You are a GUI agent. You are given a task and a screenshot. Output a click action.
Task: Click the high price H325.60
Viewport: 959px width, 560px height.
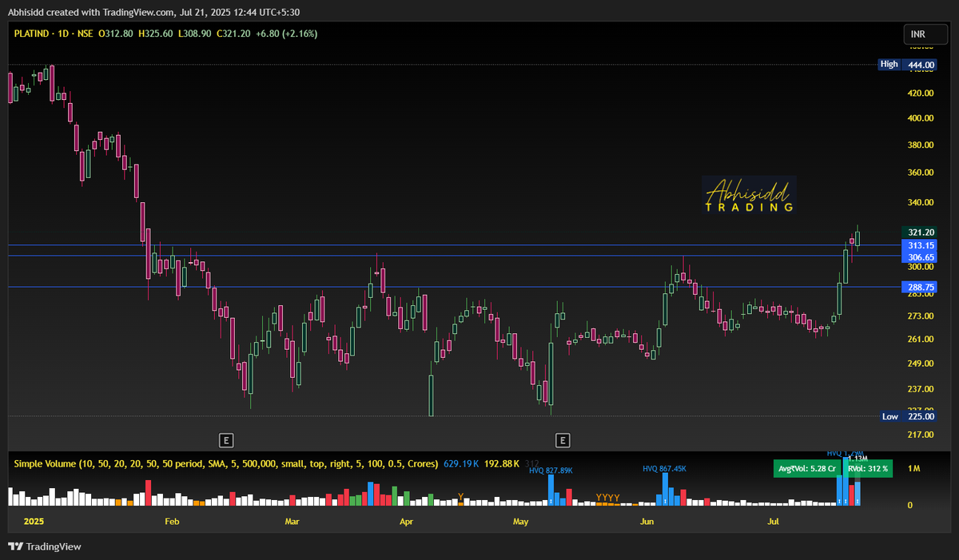(156, 33)
